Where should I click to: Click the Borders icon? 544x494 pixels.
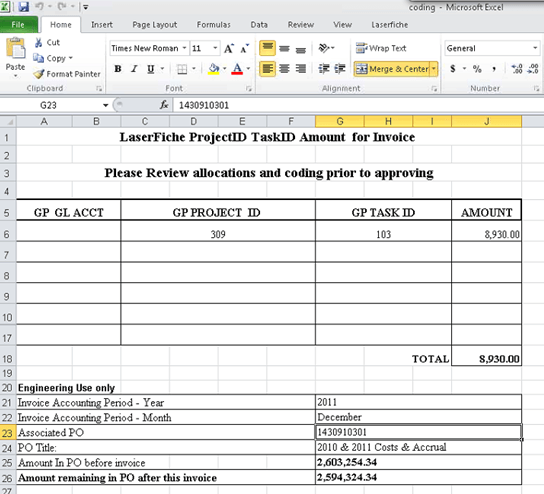[x=182, y=69]
